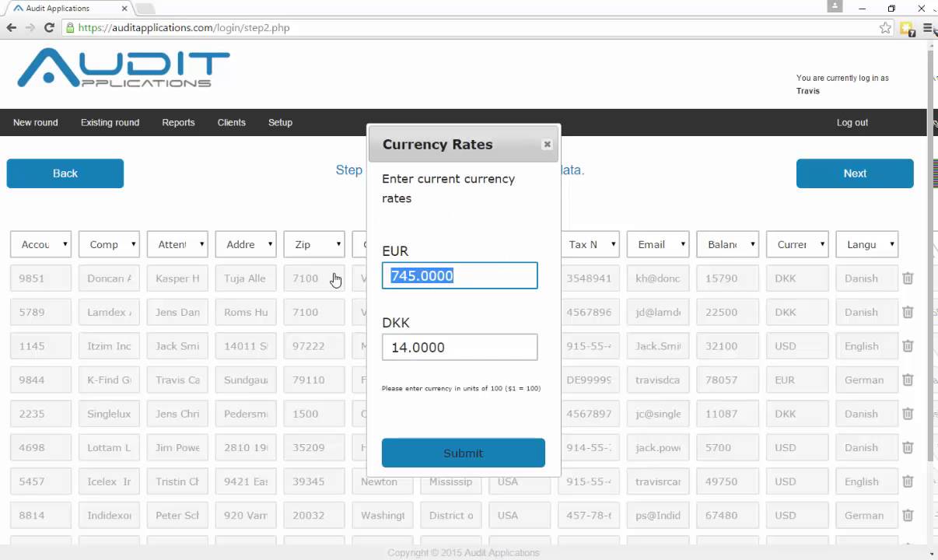Click the Next button
938x560 pixels.
tap(855, 173)
